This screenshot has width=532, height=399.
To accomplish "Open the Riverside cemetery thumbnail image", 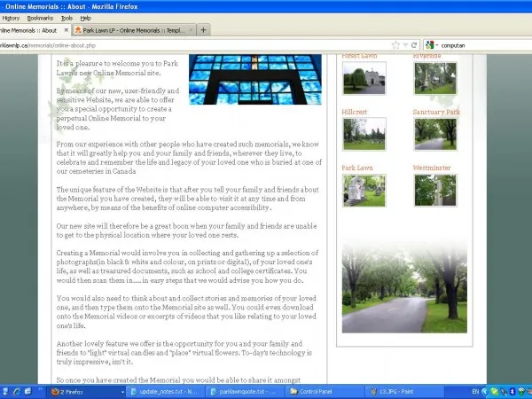I will tap(434, 78).
